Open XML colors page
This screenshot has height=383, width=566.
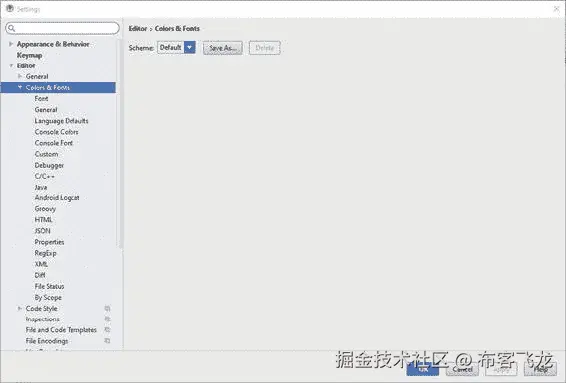[41, 264]
